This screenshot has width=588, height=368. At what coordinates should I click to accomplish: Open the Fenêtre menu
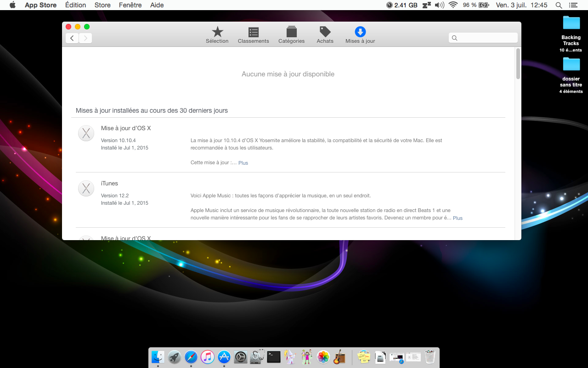(130, 5)
